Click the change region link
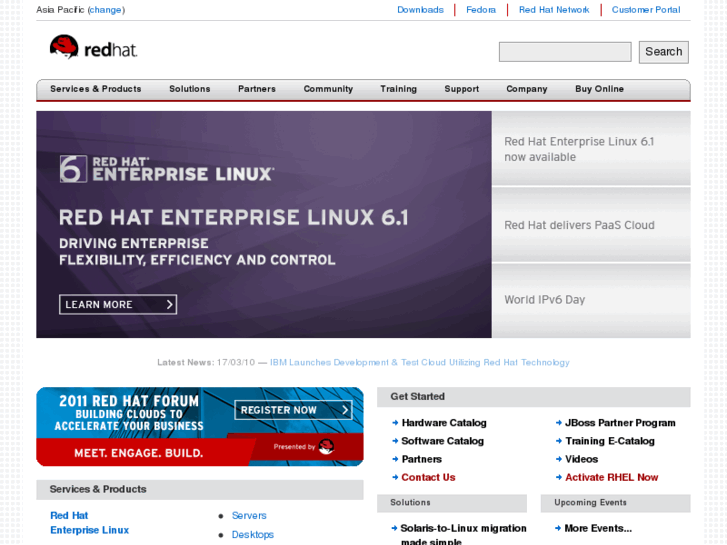The image size is (727, 545). click(x=105, y=10)
